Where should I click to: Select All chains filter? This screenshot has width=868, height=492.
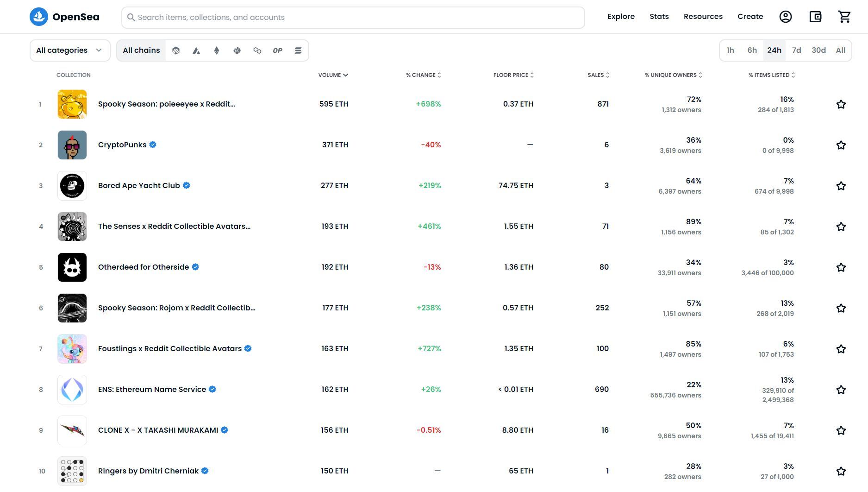141,50
